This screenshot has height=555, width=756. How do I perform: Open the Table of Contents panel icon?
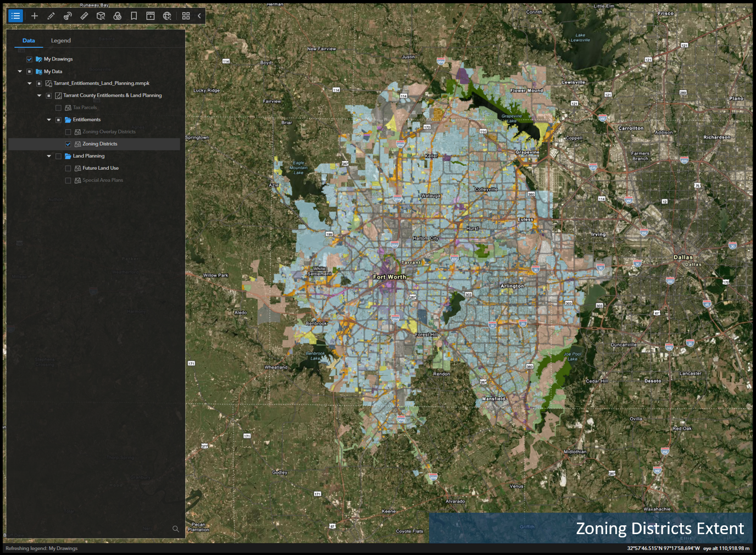tap(15, 16)
